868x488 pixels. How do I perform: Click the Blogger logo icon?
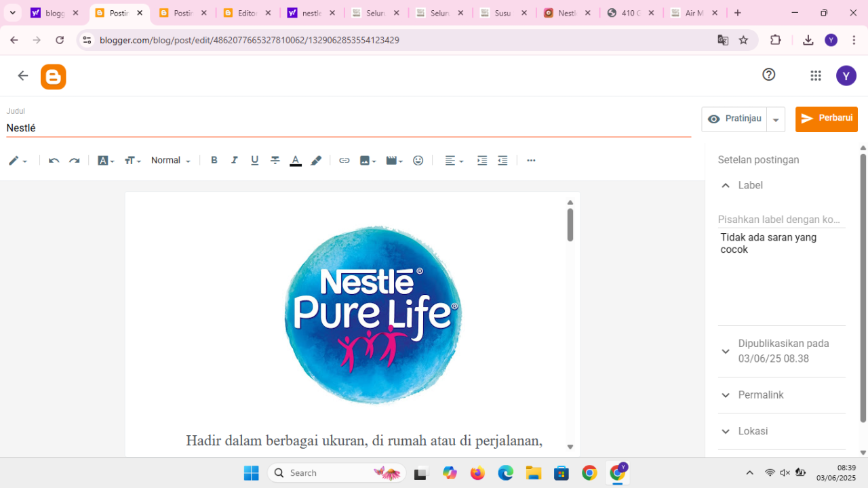click(53, 77)
